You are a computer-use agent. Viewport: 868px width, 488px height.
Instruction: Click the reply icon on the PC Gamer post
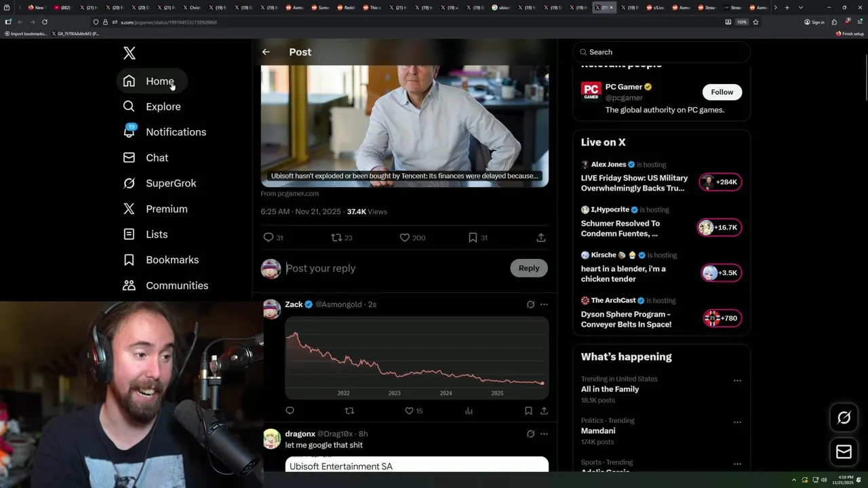pos(269,237)
